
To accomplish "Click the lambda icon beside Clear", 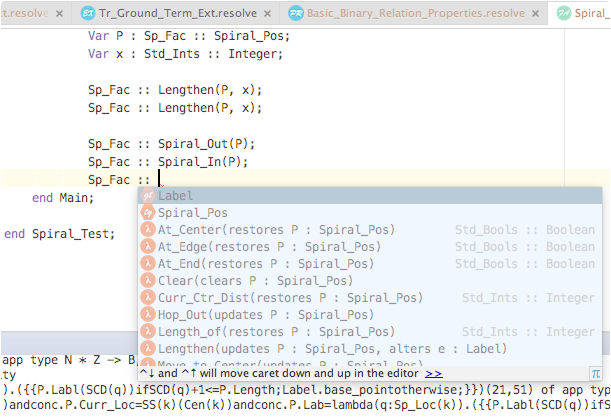I will click(x=148, y=281).
